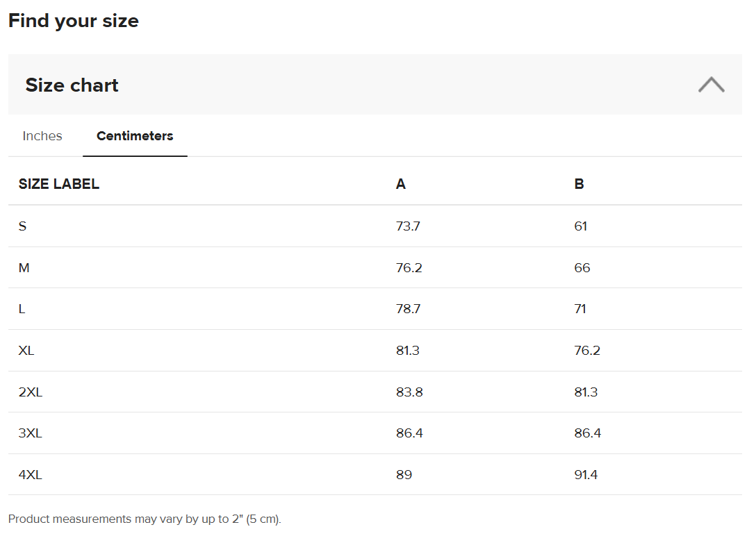Screen dimensions: 756x543
Task: Click column header B
Action: (x=579, y=184)
